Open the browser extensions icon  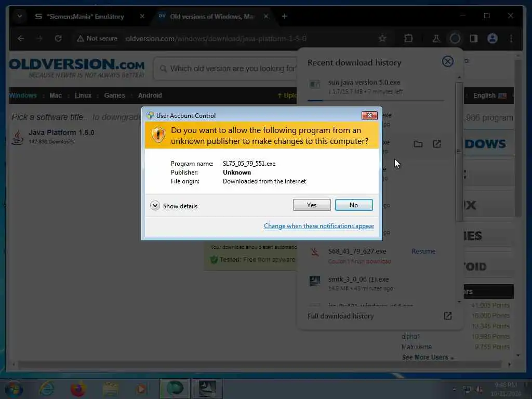(x=408, y=38)
